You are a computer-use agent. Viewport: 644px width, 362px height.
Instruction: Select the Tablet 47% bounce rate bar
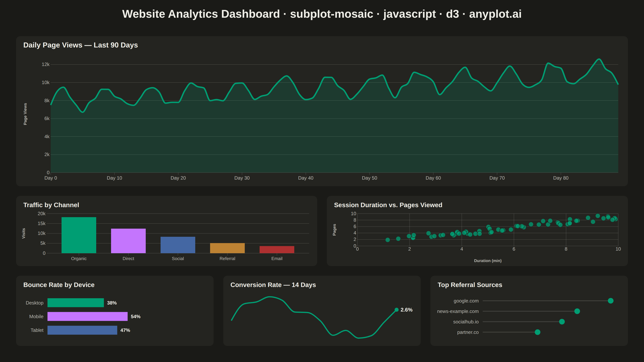(82, 330)
